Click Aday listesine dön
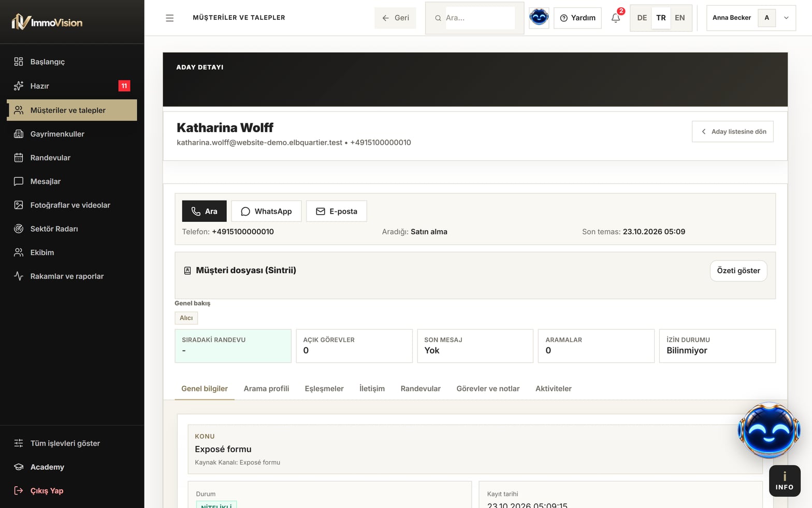This screenshot has width=812, height=508. (x=733, y=132)
